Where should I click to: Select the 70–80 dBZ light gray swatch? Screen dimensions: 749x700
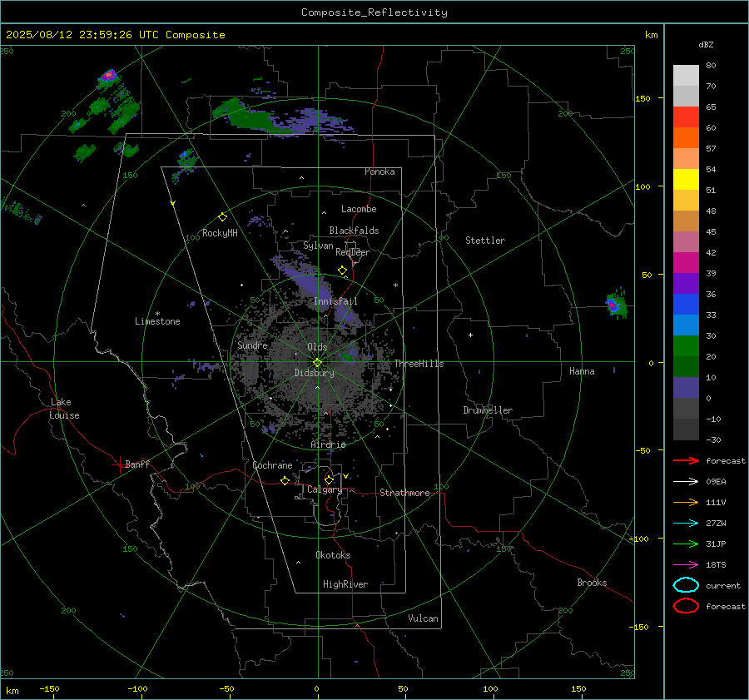[x=686, y=76]
